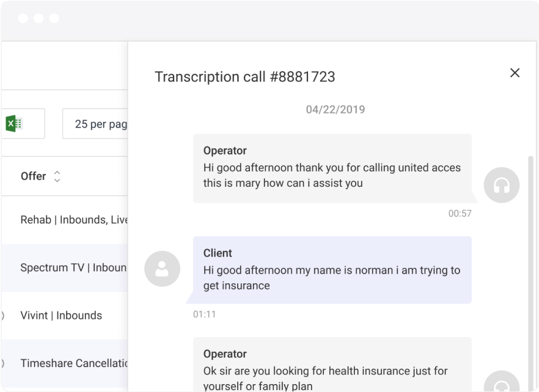Click the 01:11 message timestamp
This screenshot has width=539, height=392.
pos(204,314)
